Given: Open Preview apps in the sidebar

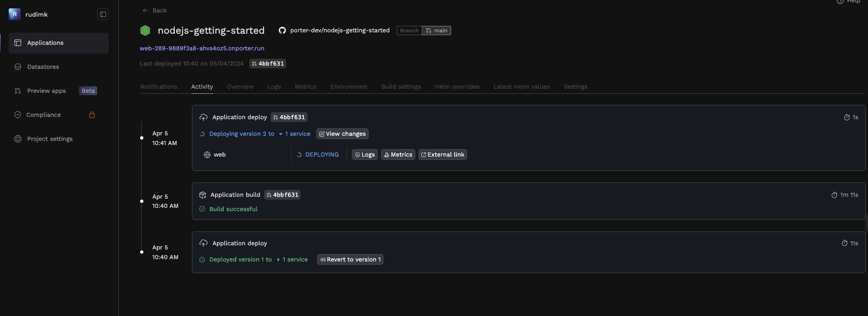Looking at the screenshot, I should (59, 91).
